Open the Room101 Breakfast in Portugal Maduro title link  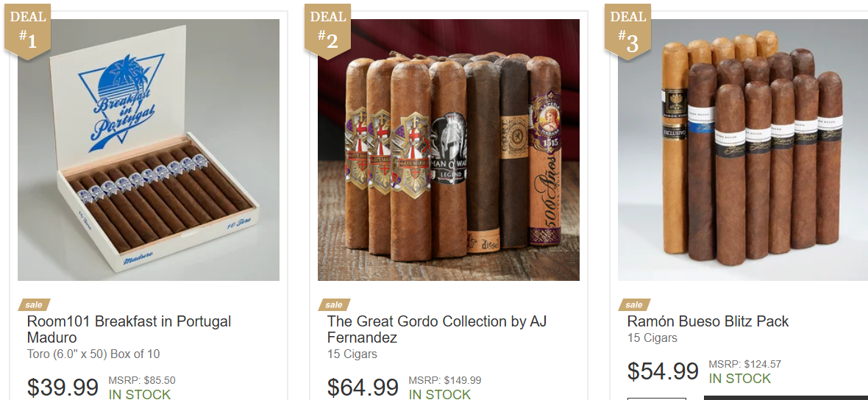click(129, 329)
